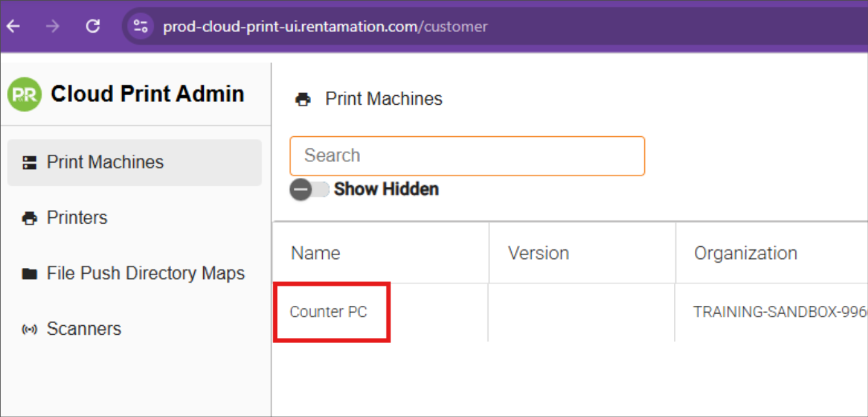This screenshot has width=868, height=417.
Task: Navigate to the Scanners page
Action: click(x=84, y=329)
